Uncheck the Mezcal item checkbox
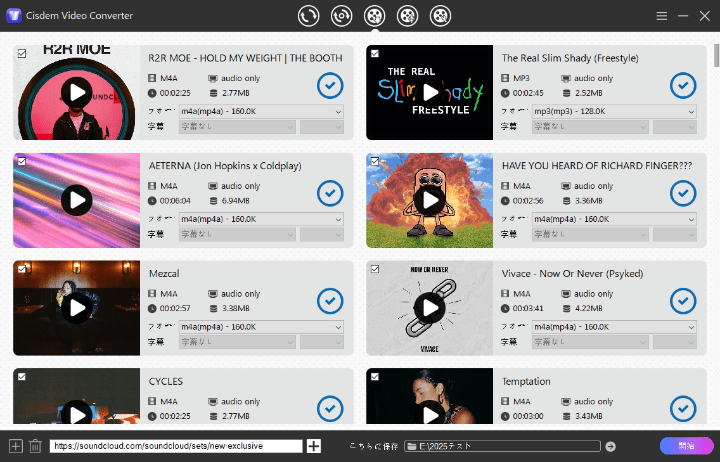Image resolution: width=720 pixels, height=462 pixels. pos(22,269)
